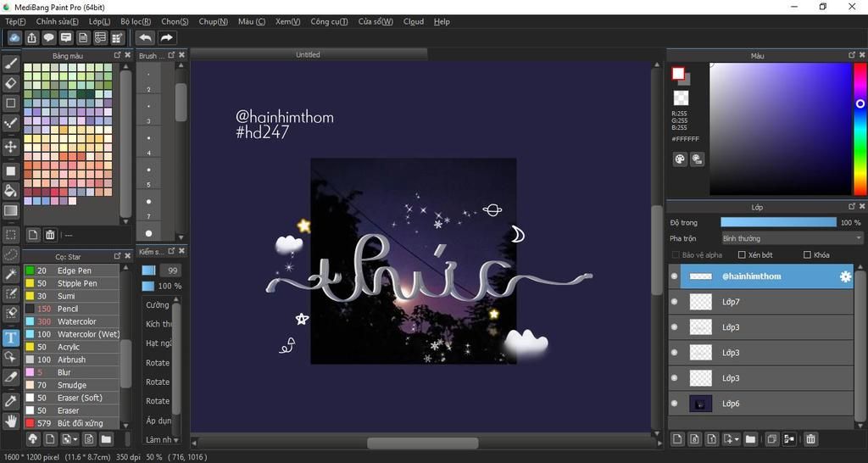Image resolution: width=868 pixels, height=463 pixels.
Task: Select the Brush tool in left toolbar
Action: pos(10,64)
